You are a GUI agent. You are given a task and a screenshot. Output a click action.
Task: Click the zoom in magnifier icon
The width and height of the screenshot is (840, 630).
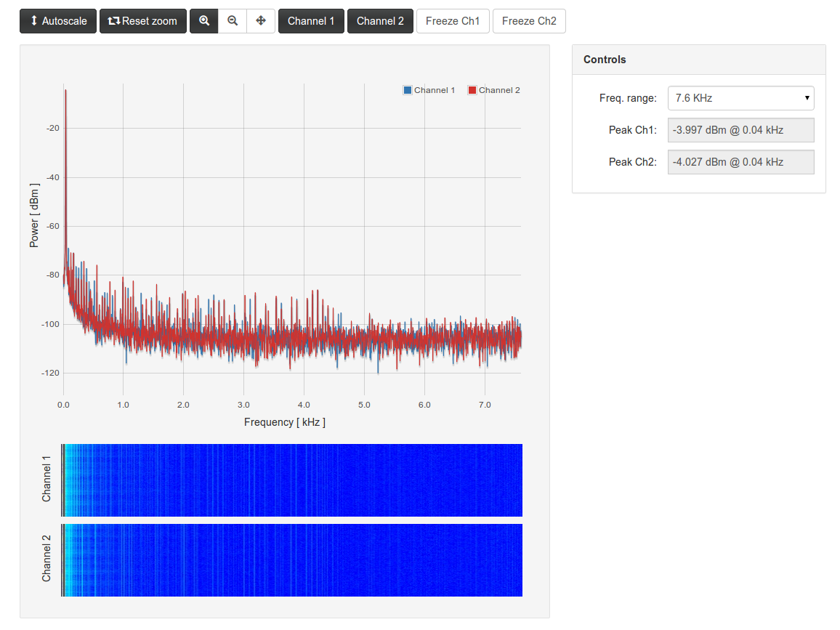click(204, 21)
